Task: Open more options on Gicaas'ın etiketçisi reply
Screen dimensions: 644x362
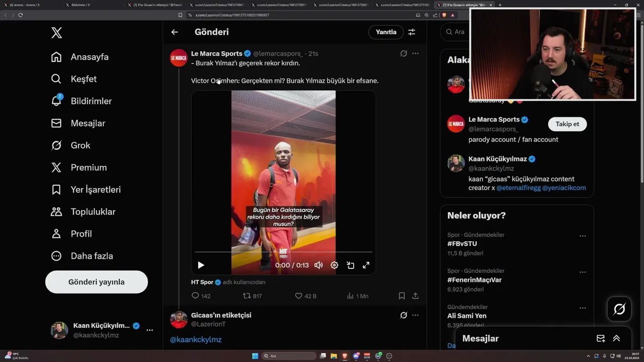Action: click(416, 315)
